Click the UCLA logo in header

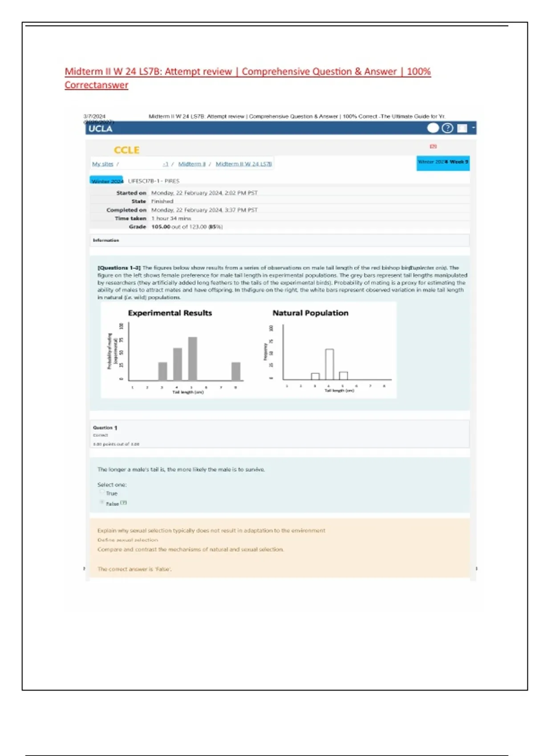100,129
